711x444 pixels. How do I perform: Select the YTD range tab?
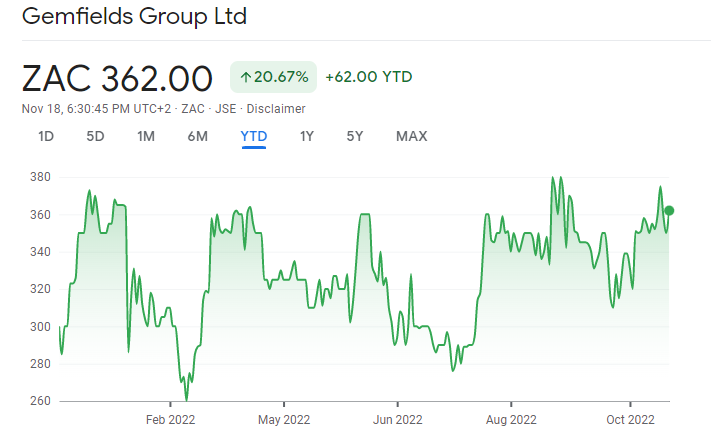(x=253, y=136)
